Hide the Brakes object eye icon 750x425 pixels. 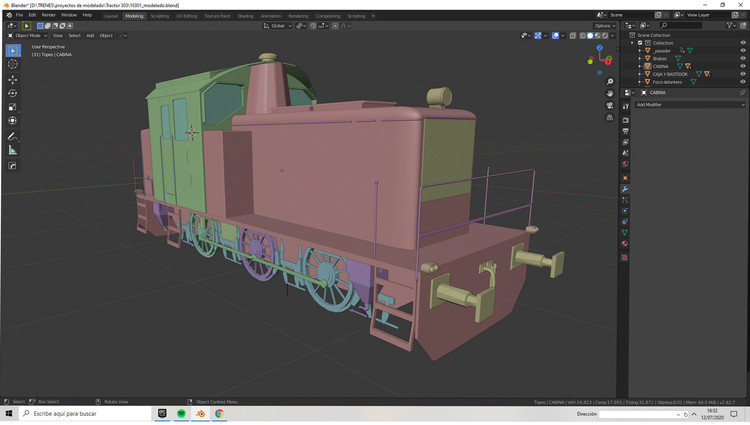(743, 58)
